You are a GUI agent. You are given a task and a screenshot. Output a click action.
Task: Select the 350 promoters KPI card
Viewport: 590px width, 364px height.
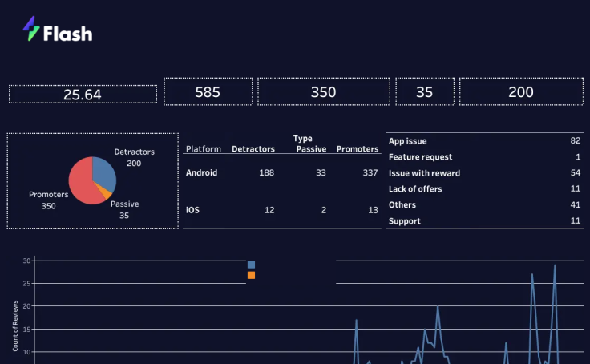click(324, 91)
